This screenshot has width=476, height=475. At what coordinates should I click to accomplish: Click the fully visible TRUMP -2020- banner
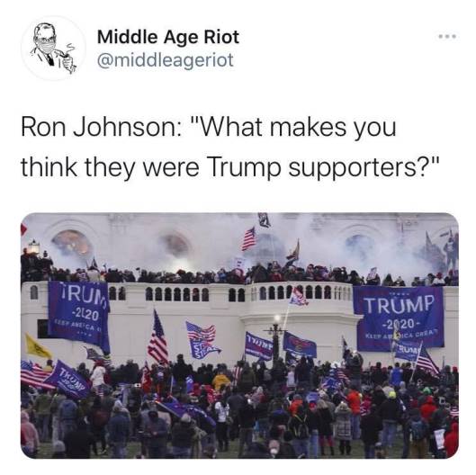pos(400,317)
